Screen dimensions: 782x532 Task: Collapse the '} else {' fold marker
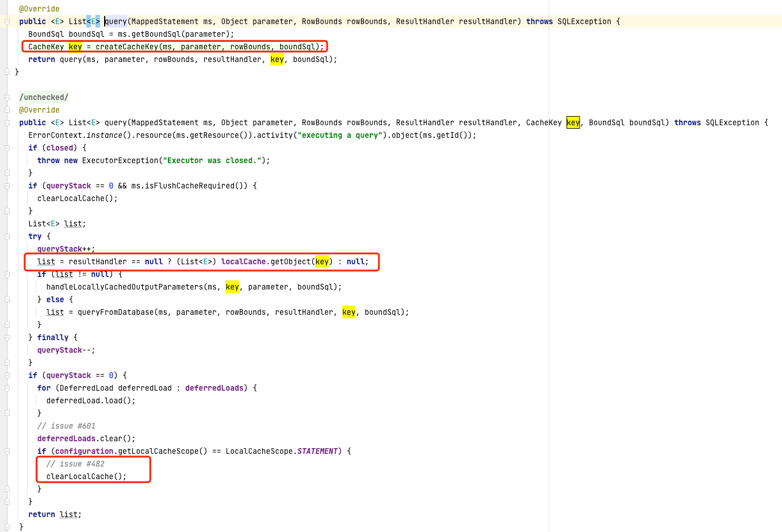(x=7, y=299)
